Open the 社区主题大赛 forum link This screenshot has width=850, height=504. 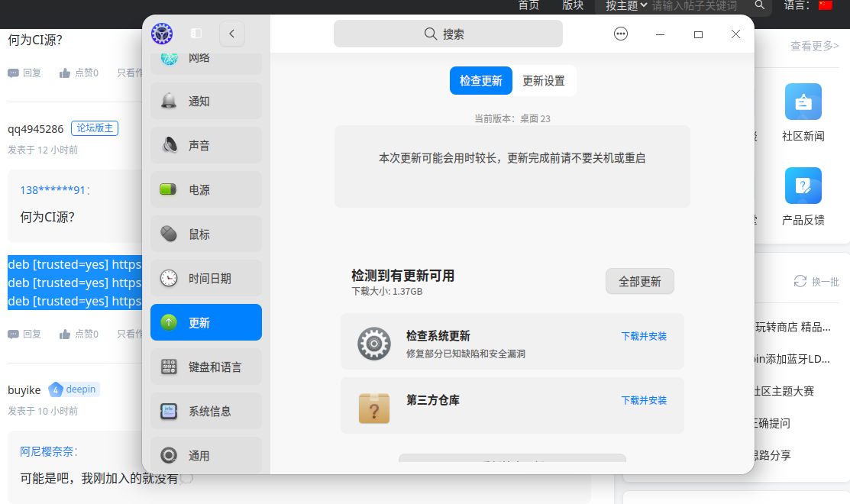click(784, 391)
